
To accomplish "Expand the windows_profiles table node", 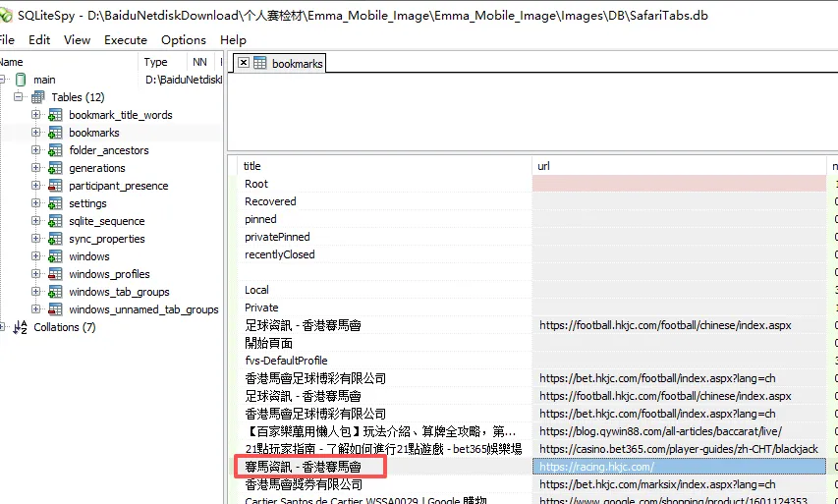I will click(x=35, y=273).
